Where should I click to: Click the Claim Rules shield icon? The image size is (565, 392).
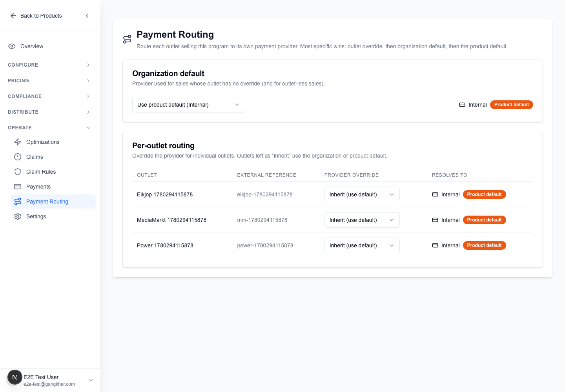point(18,172)
